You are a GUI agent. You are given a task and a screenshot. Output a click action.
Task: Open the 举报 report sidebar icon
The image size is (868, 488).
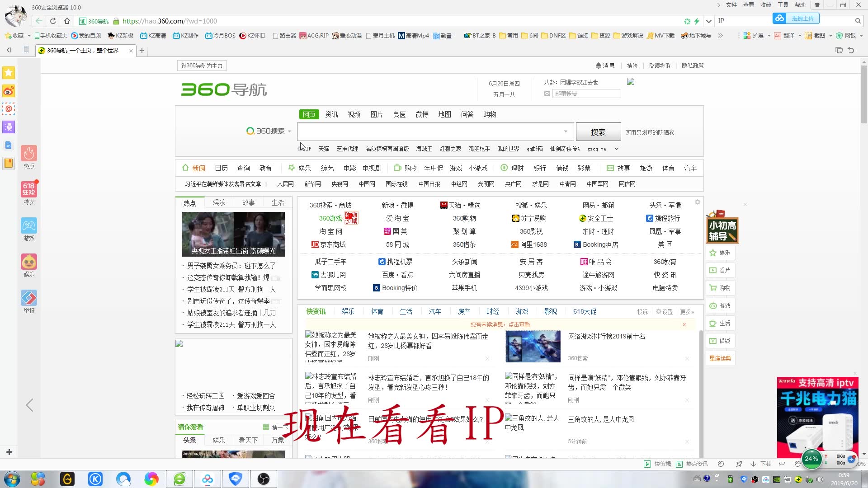tap(29, 301)
